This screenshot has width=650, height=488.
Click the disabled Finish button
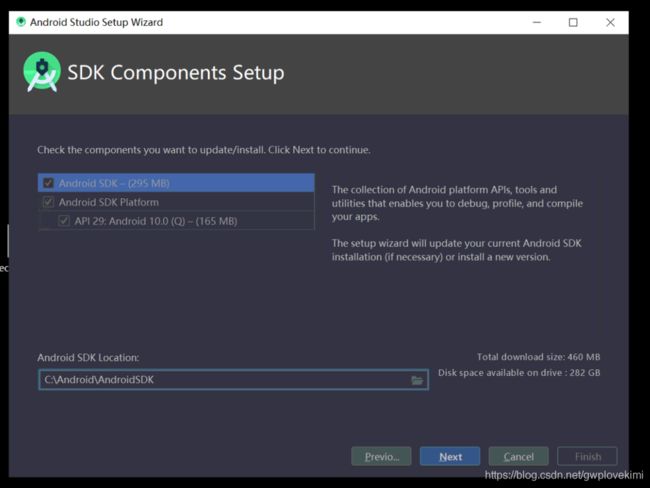coord(587,456)
